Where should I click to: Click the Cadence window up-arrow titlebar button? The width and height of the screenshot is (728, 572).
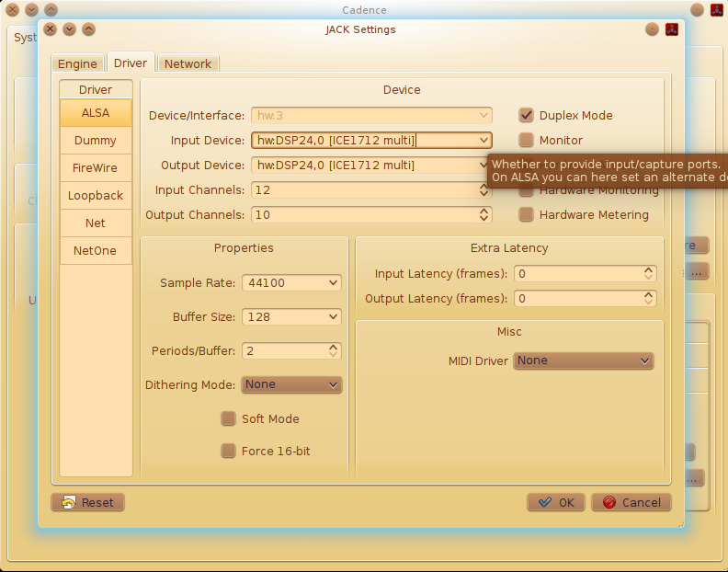[51, 9]
